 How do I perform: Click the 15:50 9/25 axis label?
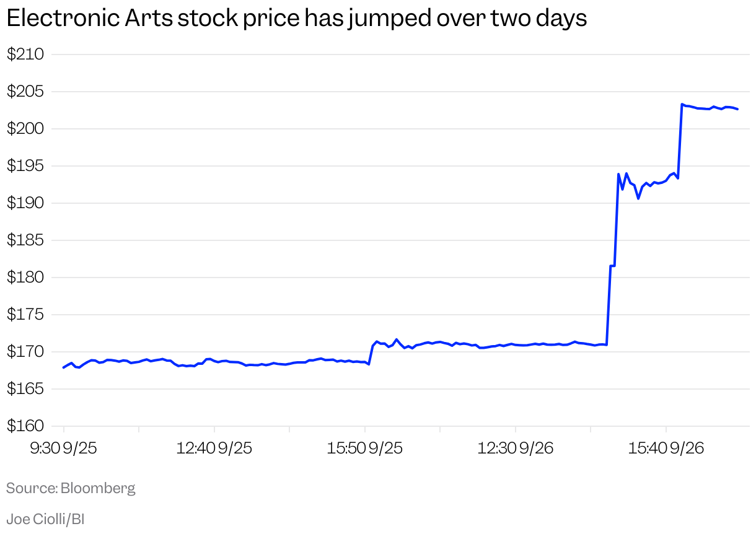pyautogui.click(x=365, y=449)
